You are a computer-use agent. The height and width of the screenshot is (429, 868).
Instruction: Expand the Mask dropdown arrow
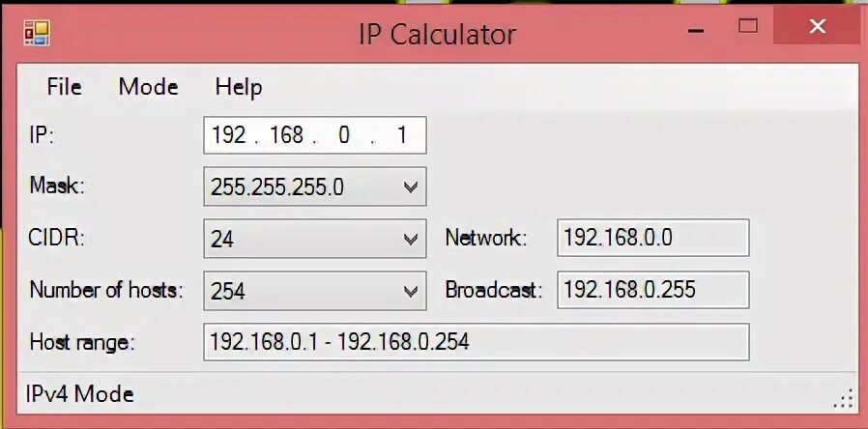pyautogui.click(x=411, y=187)
